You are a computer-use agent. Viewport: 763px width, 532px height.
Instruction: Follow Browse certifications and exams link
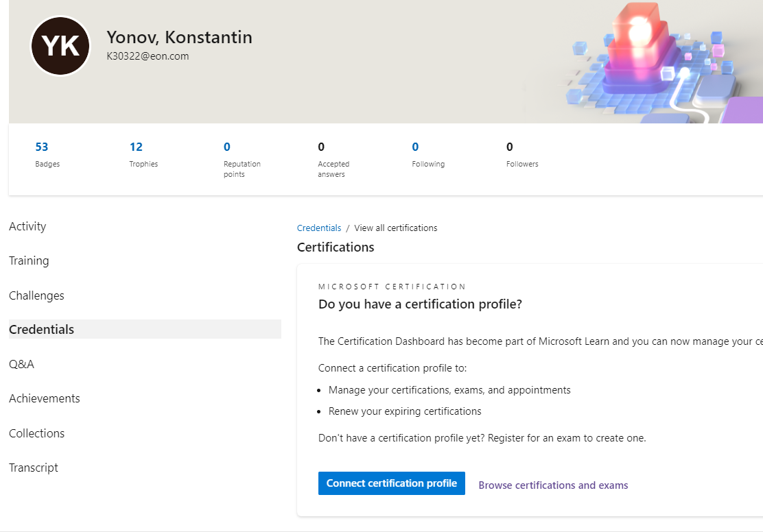tap(553, 485)
